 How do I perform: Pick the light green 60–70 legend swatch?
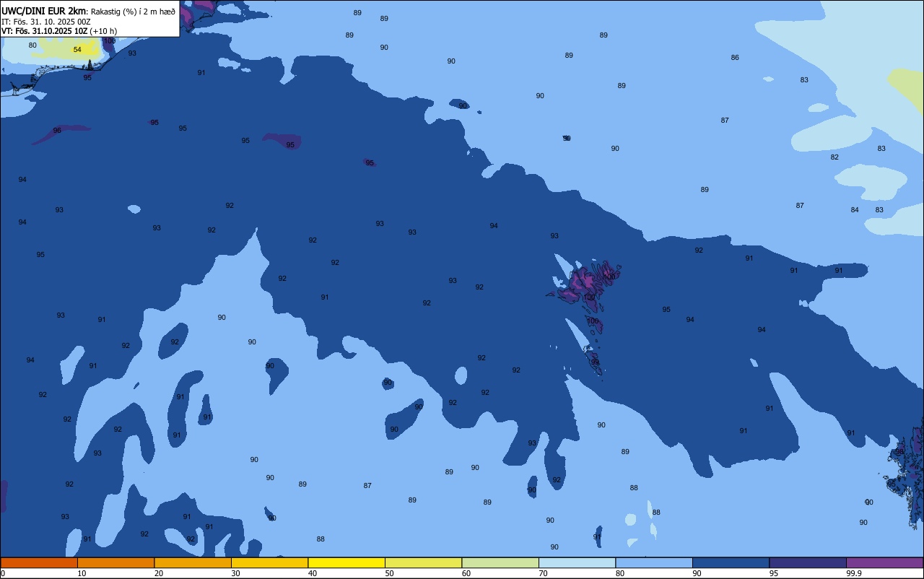[500, 562]
